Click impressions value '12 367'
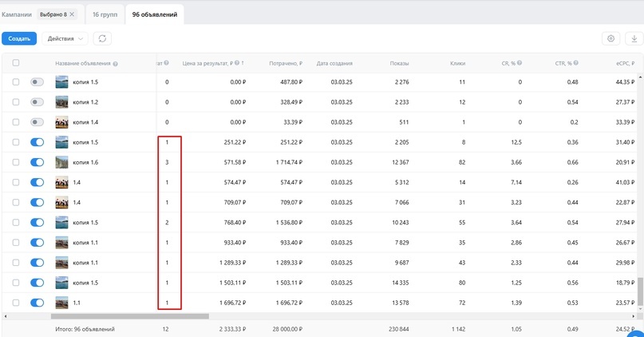Viewport: 644px width, 337px height. pos(401,162)
